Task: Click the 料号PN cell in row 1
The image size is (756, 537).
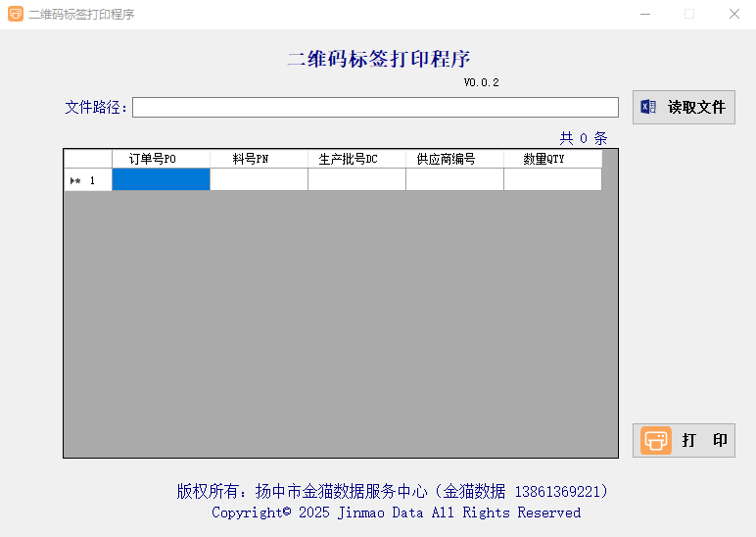Action: tap(259, 179)
